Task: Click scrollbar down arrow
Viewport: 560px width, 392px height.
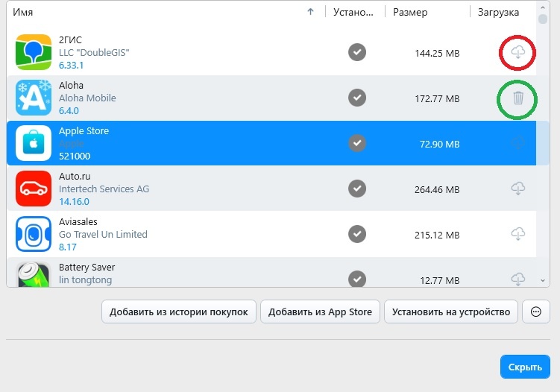Action: tap(543, 281)
